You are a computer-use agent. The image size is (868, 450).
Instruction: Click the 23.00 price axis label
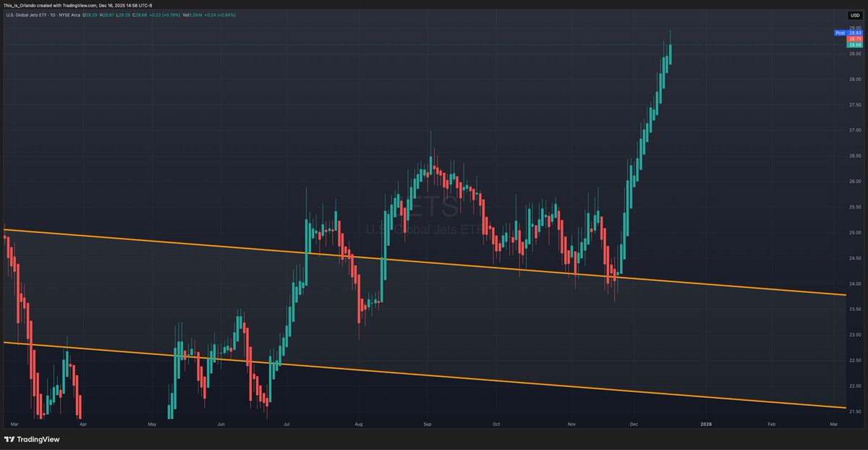click(x=855, y=335)
